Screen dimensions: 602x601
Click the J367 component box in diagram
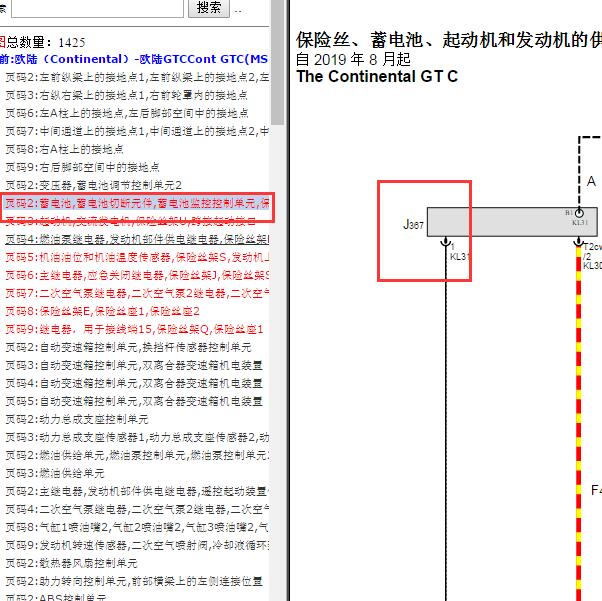tap(512, 222)
